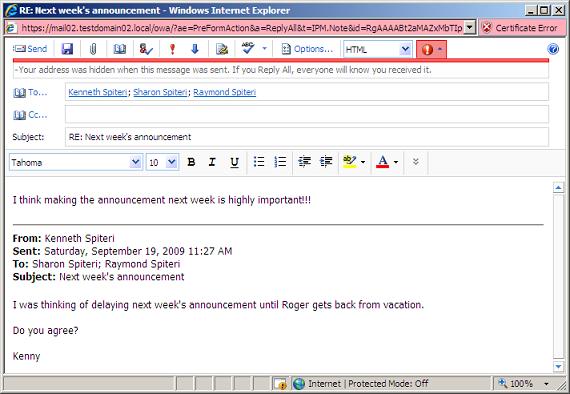This screenshot has width=570, height=394.
Task: Open the address bar URL dropdown arrow
Action: pos(470,28)
